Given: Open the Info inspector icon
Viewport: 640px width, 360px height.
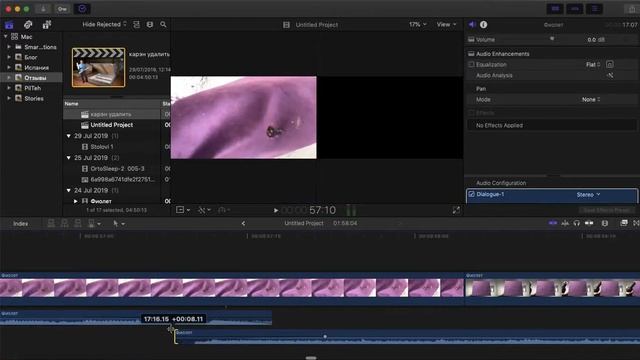Looking at the screenshot, I should point(484,24).
